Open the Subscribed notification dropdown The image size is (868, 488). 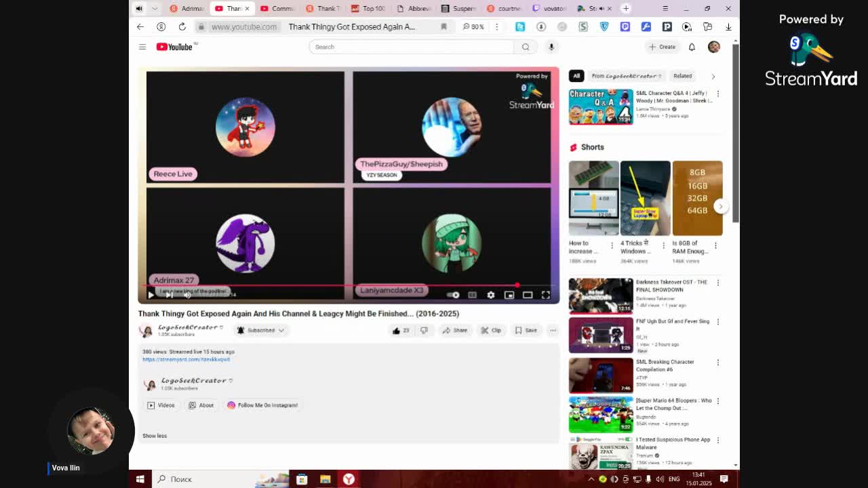260,330
